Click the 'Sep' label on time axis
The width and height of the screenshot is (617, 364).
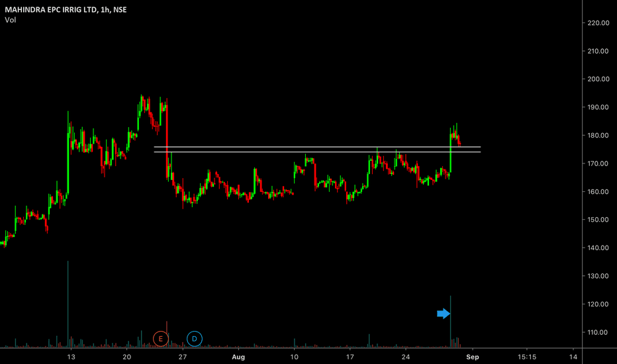(x=473, y=357)
